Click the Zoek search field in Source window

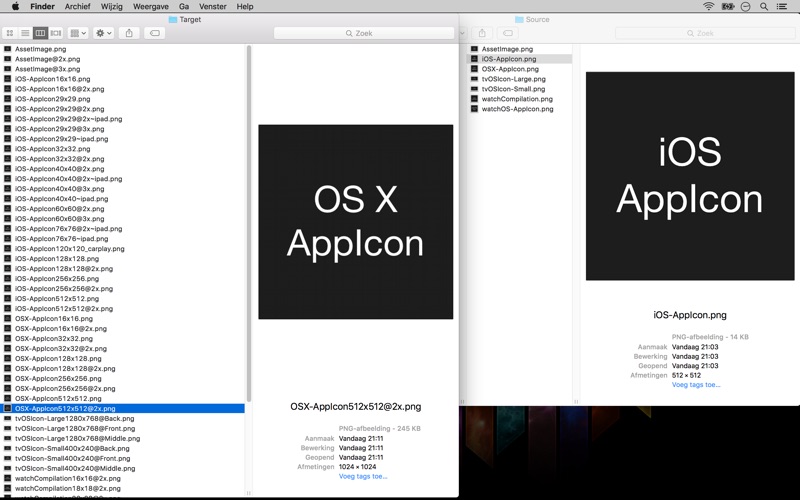[705, 33]
